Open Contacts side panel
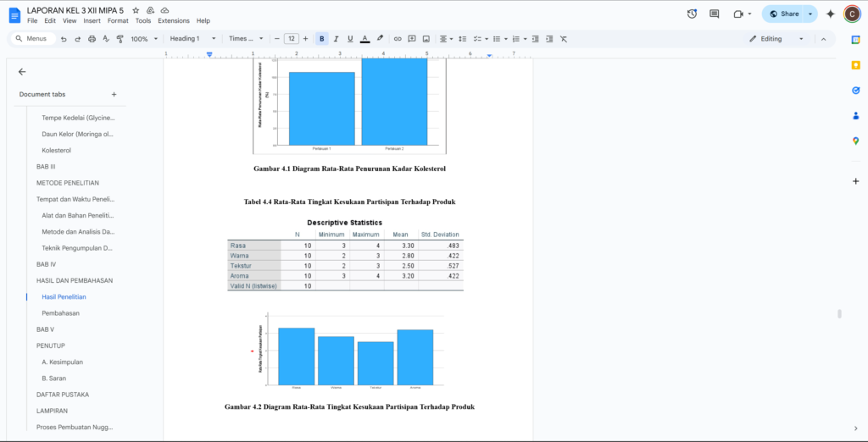 (x=856, y=116)
